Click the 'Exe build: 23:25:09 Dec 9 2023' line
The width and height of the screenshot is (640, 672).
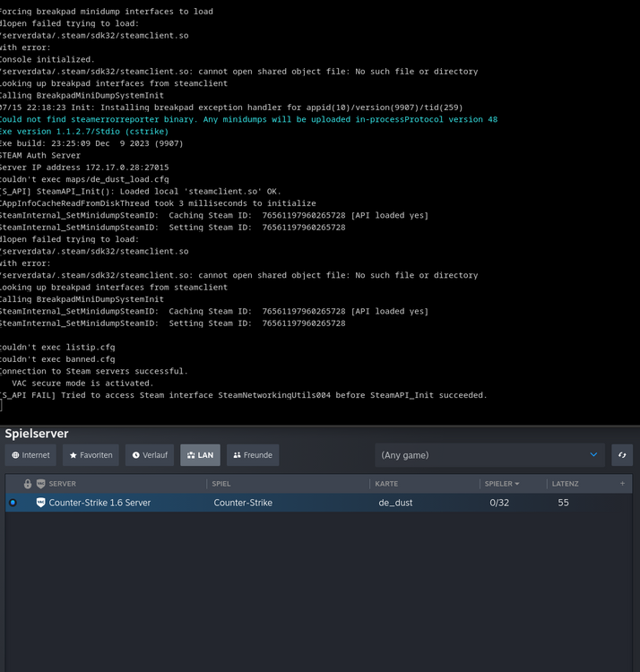[x=91, y=143]
